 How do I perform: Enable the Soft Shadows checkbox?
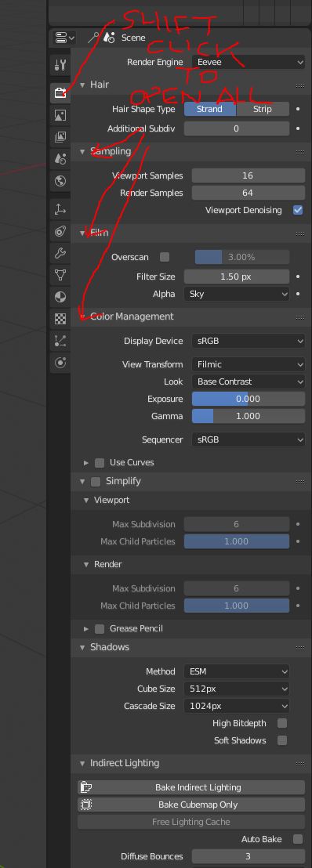tap(282, 740)
